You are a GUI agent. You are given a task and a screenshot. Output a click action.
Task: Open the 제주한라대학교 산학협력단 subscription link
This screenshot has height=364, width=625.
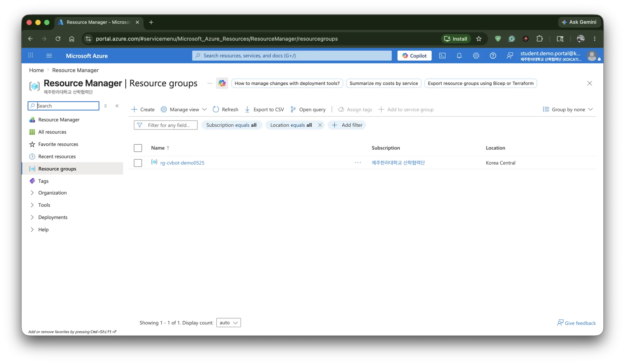[398, 163]
